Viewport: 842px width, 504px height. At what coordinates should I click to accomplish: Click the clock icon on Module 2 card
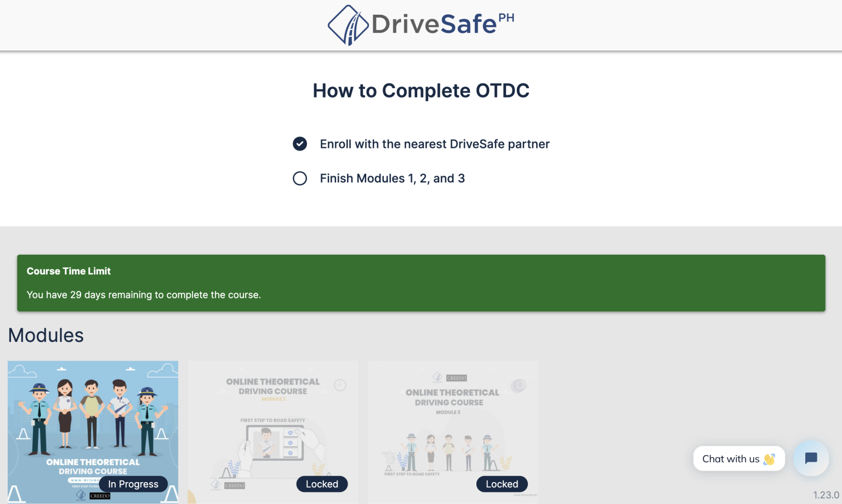click(340, 385)
